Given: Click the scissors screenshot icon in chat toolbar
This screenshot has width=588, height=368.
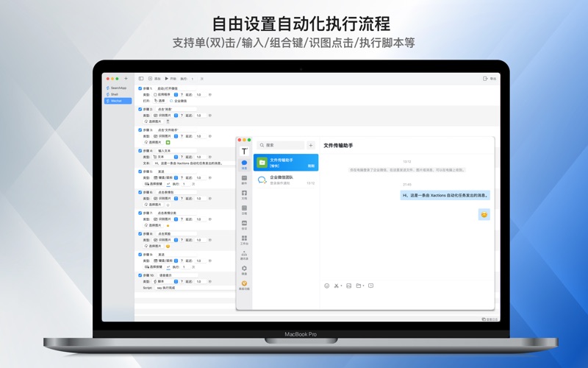Looking at the screenshot, I should [337, 286].
